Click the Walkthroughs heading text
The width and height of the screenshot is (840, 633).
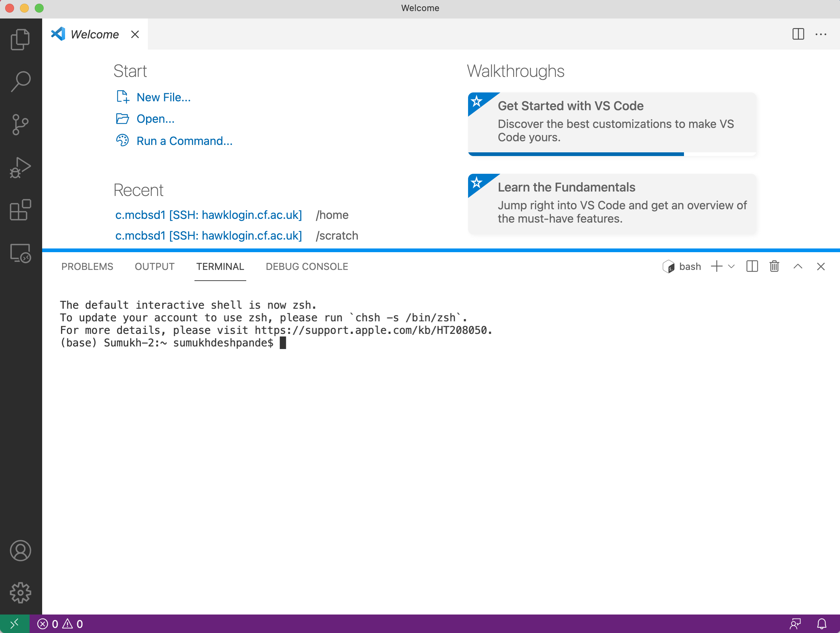(516, 71)
